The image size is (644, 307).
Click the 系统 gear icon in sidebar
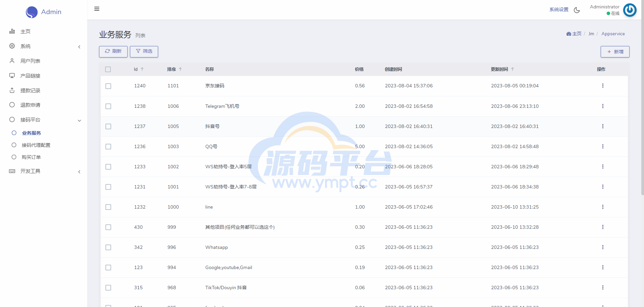coord(12,46)
